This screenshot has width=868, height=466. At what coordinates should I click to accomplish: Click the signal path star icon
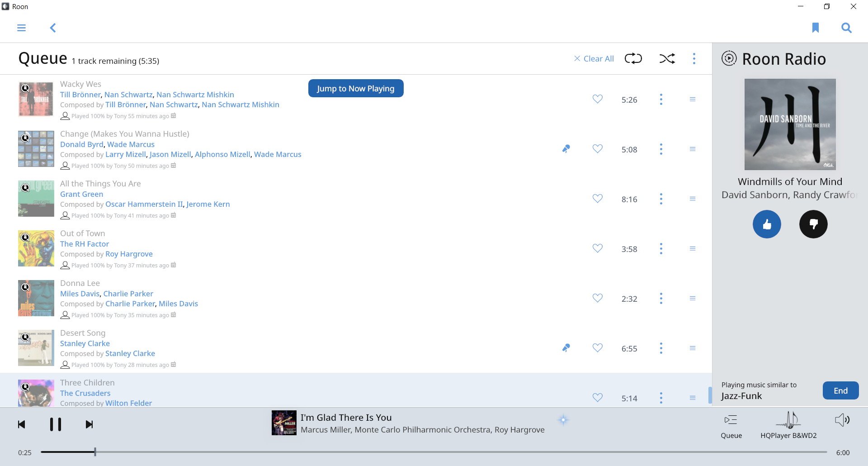563,420
